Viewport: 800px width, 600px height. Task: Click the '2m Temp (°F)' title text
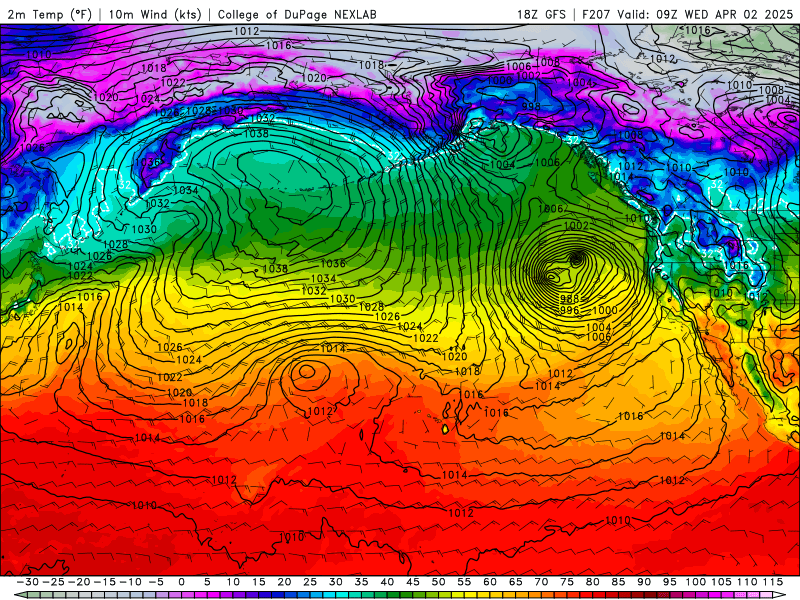[49, 14]
